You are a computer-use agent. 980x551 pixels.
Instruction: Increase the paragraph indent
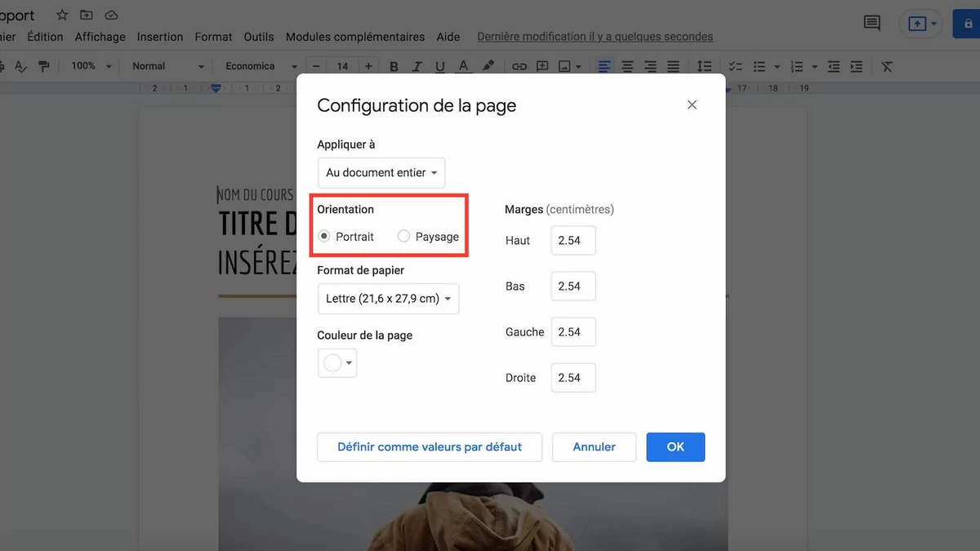(x=857, y=66)
